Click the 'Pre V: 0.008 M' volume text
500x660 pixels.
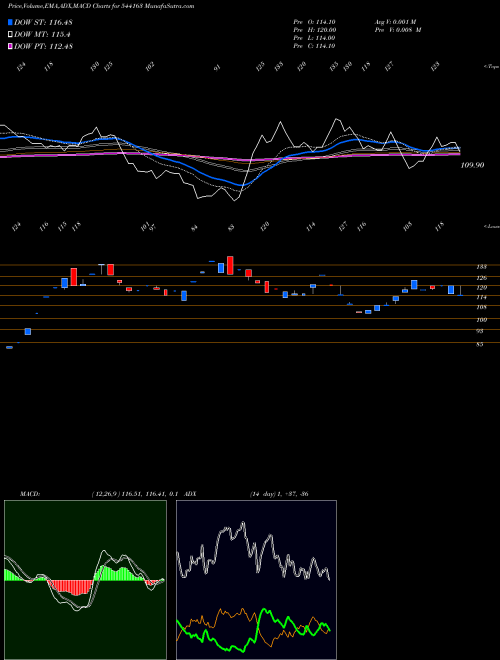pos(398,30)
